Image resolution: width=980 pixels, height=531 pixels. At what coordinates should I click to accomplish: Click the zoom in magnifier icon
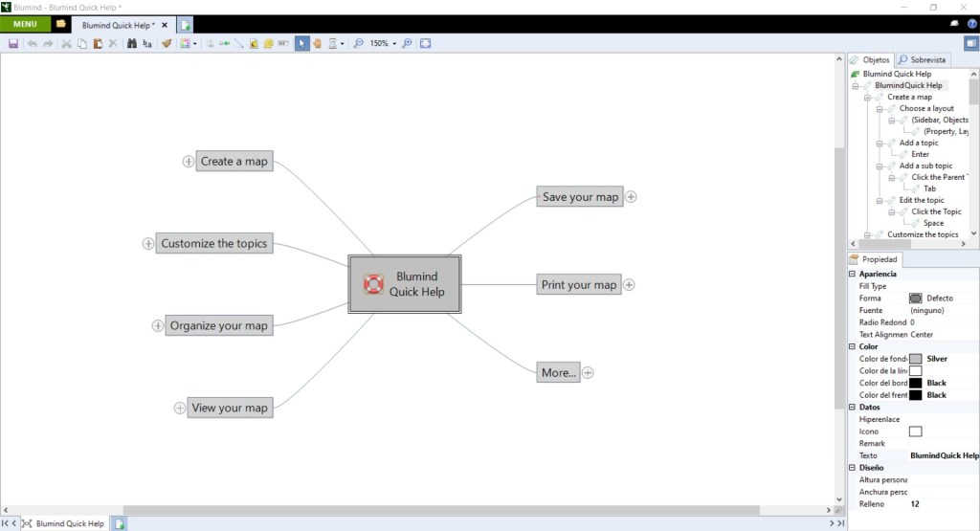click(407, 43)
